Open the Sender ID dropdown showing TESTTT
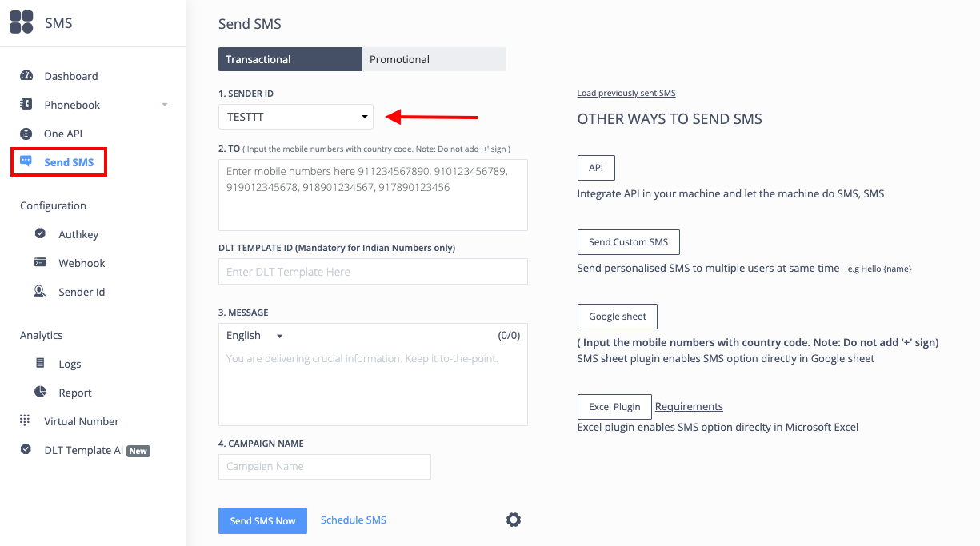The width and height of the screenshot is (980, 546). [295, 116]
